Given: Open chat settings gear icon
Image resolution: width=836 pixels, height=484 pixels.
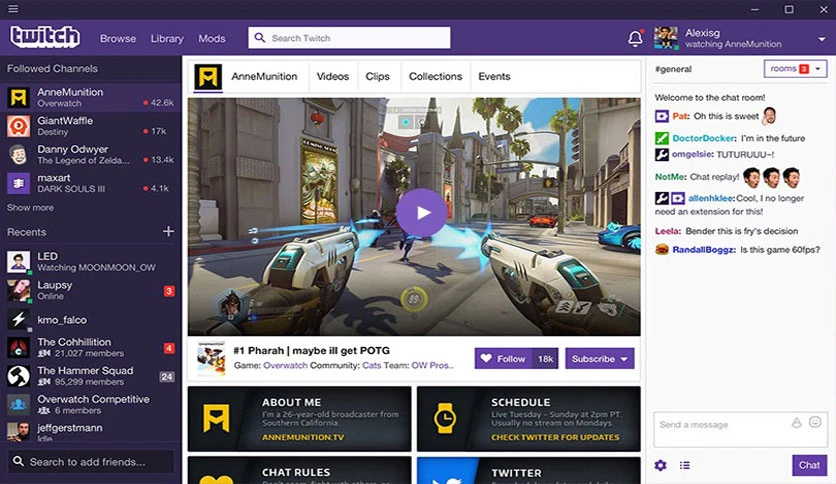Looking at the screenshot, I should click(661, 465).
